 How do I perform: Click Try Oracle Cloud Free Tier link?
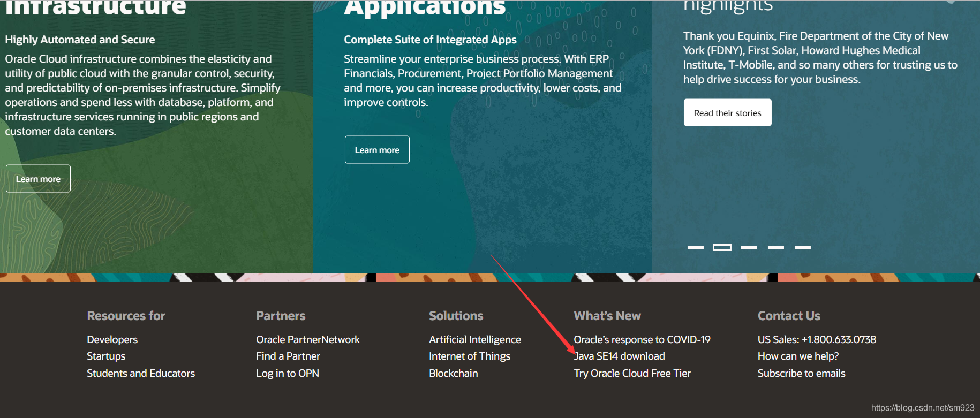pos(632,373)
